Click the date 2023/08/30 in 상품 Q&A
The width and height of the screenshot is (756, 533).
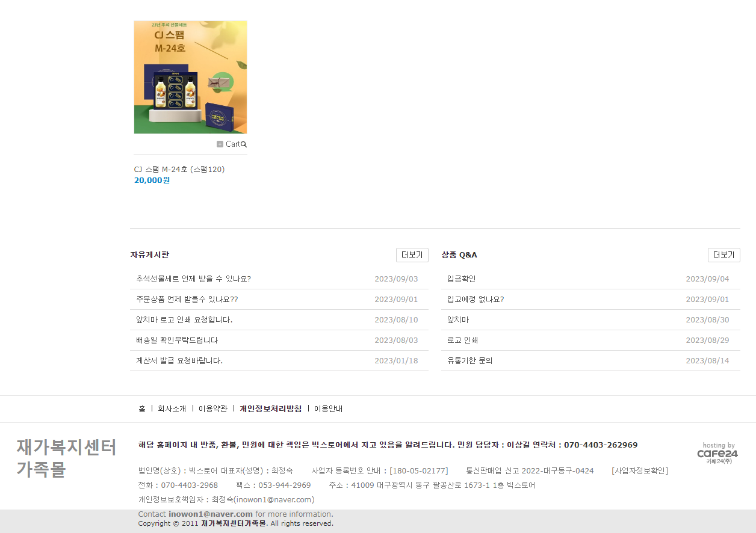tap(707, 320)
